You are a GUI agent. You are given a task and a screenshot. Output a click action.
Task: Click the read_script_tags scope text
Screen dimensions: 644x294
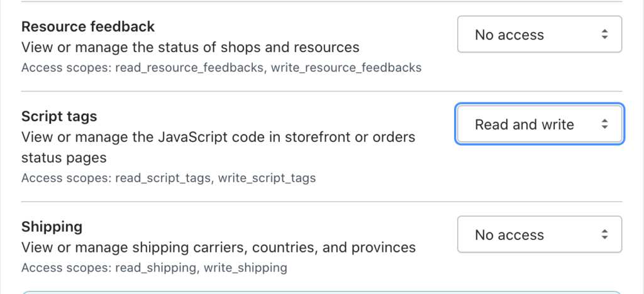coord(166,178)
